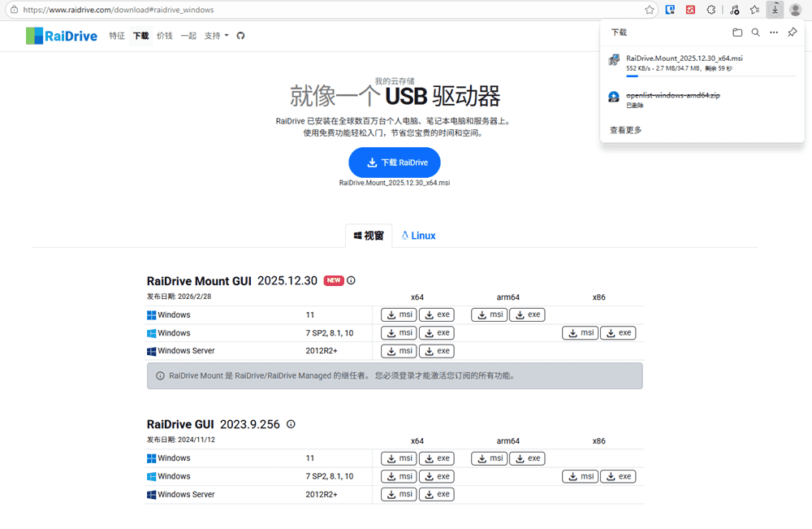Open the browser extensions puzzle icon
The height and width of the screenshot is (529, 812).
(711, 10)
